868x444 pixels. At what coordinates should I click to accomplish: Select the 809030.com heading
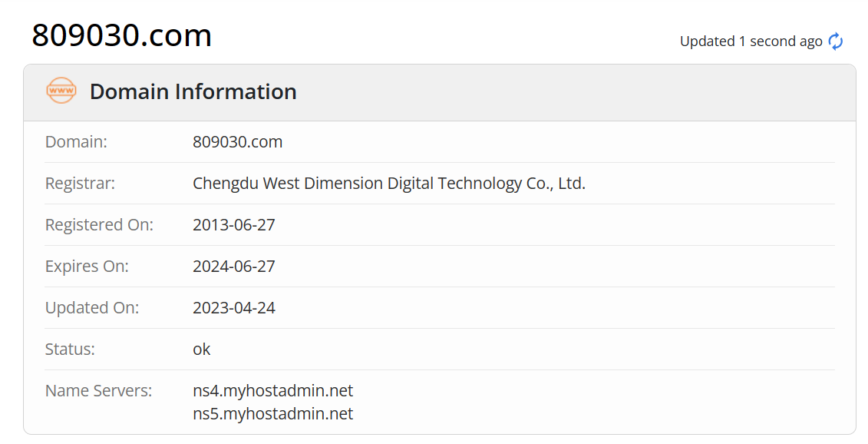click(121, 35)
